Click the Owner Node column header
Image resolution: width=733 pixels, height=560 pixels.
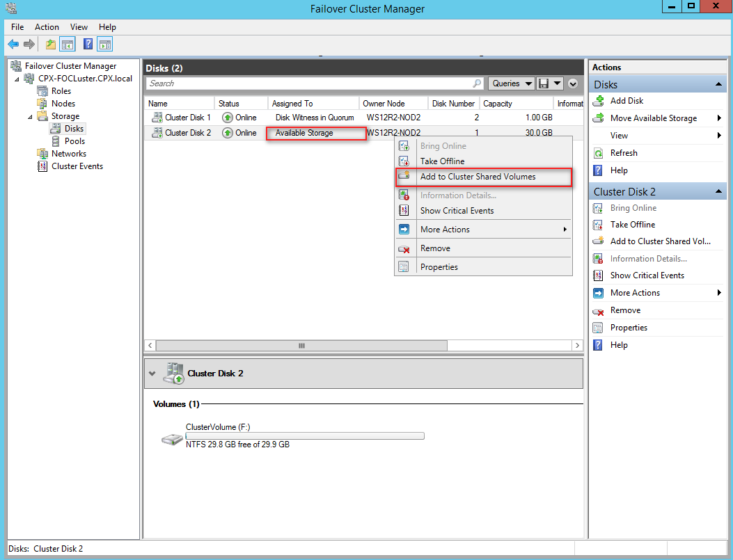(393, 103)
